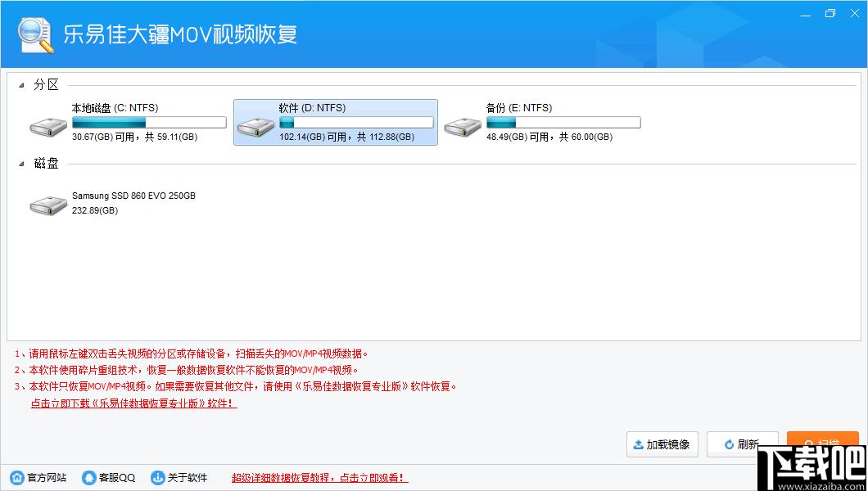
Task: Select 备份 (E: NTFS) label
Action: pyautogui.click(x=519, y=108)
